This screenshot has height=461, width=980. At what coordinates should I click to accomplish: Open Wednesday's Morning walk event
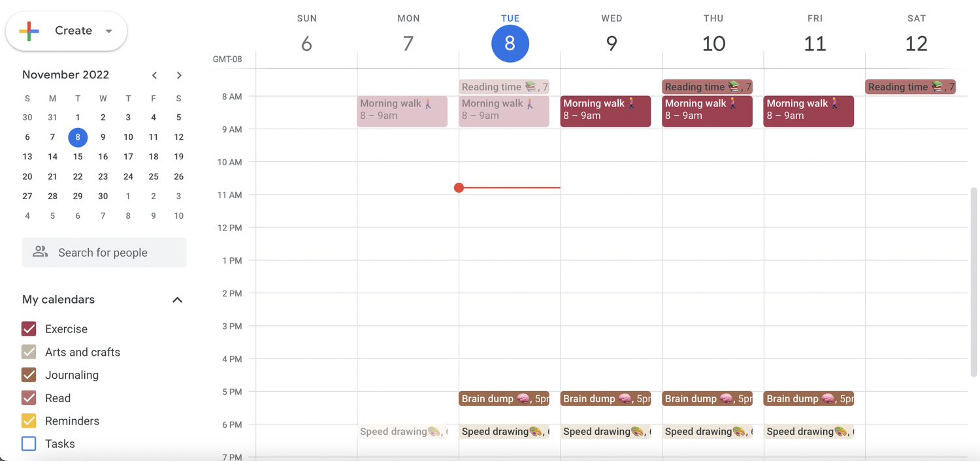tap(605, 111)
